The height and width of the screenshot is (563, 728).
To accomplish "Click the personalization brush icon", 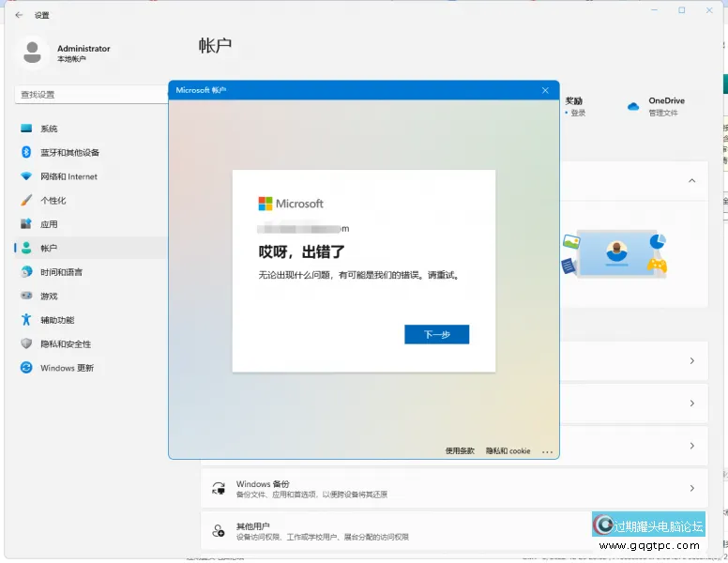I will 26,200.
